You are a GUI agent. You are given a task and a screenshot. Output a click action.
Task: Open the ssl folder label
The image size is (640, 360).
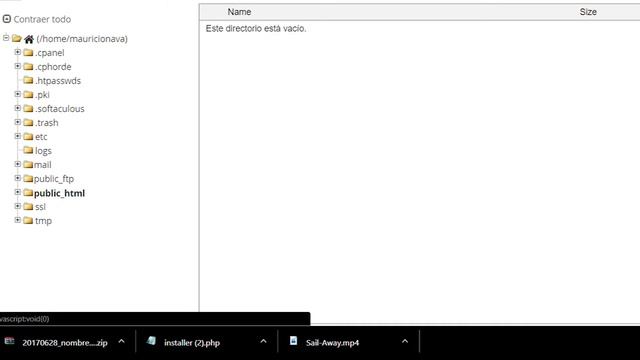[40, 207]
